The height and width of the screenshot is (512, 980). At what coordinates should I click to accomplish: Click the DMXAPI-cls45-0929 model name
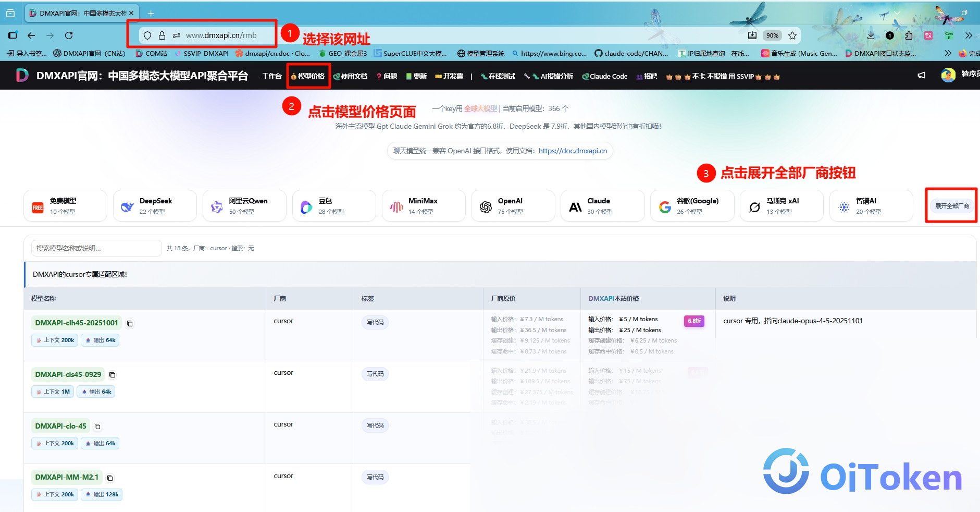click(68, 374)
